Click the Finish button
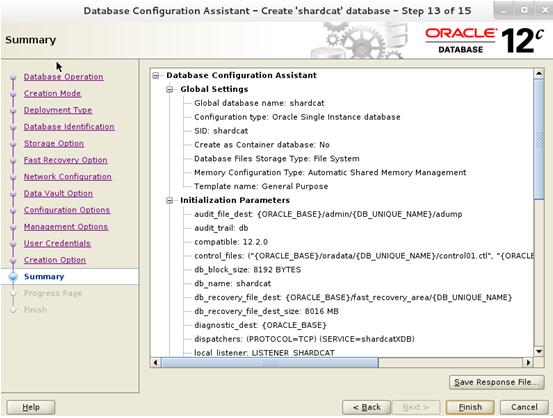553x418 pixels. pyautogui.click(x=470, y=407)
